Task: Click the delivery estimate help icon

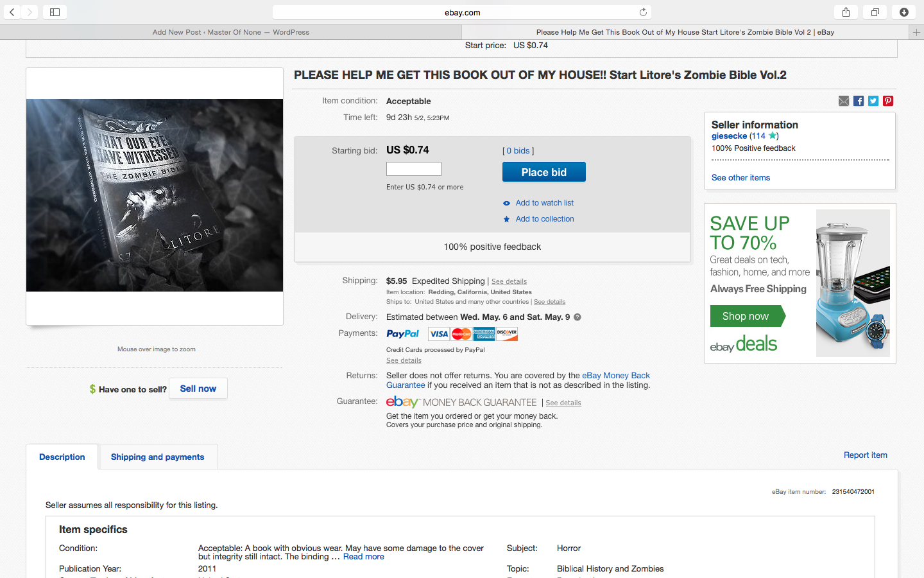Action: pos(577,317)
